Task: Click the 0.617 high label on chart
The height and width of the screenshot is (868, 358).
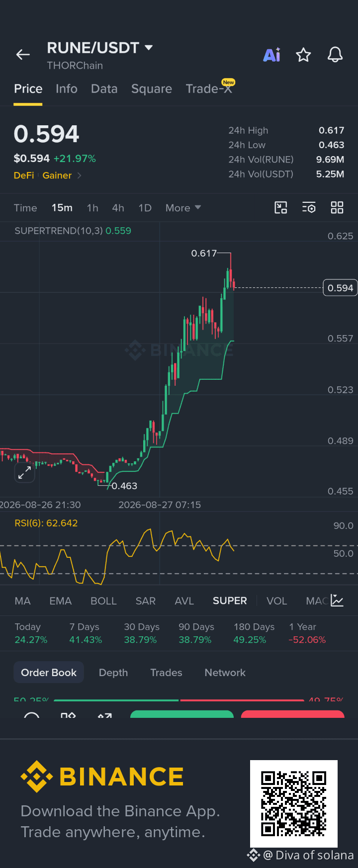Action: coord(204,254)
